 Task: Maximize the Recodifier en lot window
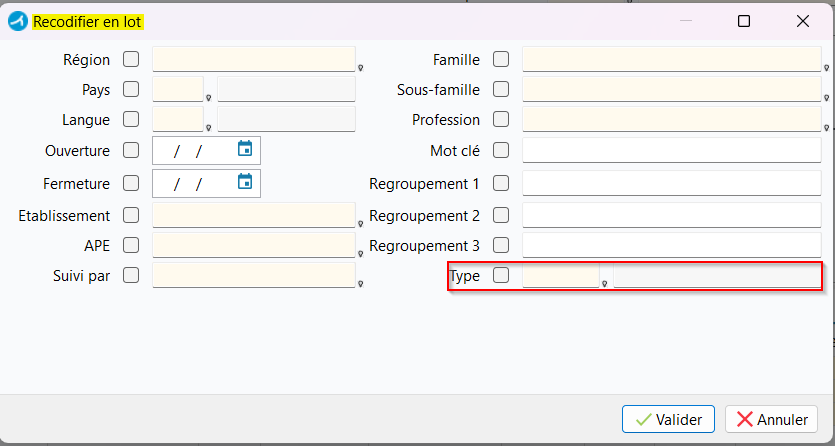point(744,21)
